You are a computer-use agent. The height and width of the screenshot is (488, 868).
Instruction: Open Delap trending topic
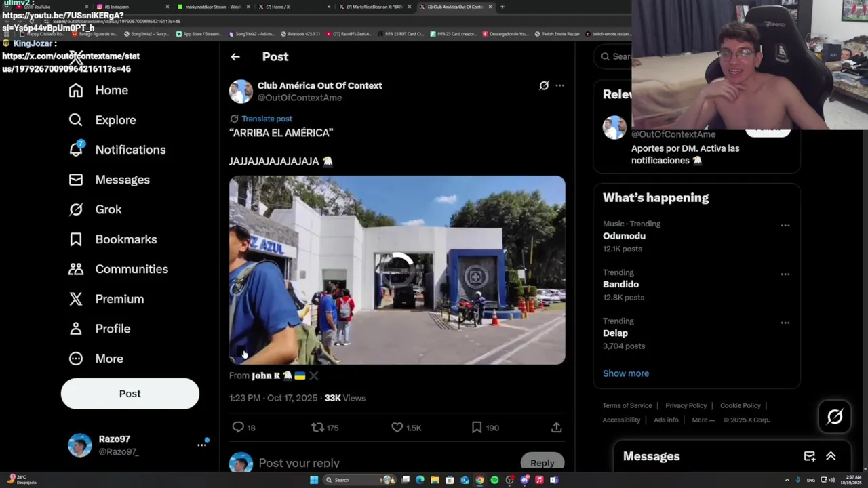(x=615, y=333)
